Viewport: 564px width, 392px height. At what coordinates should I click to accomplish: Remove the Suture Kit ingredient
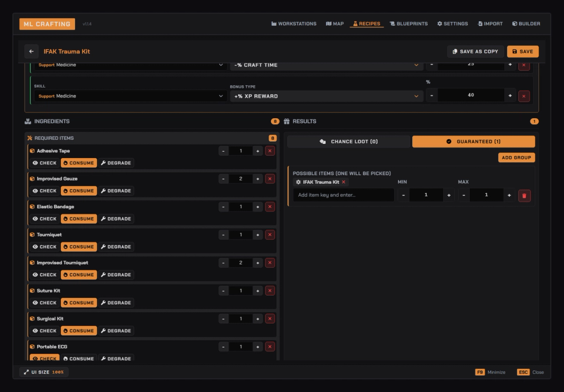pyautogui.click(x=270, y=291)
